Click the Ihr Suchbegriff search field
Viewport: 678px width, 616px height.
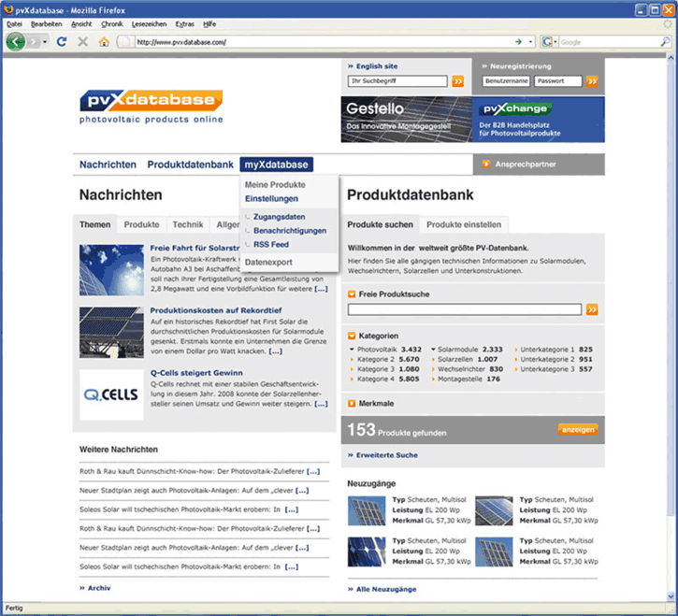[x=397, y=80]
